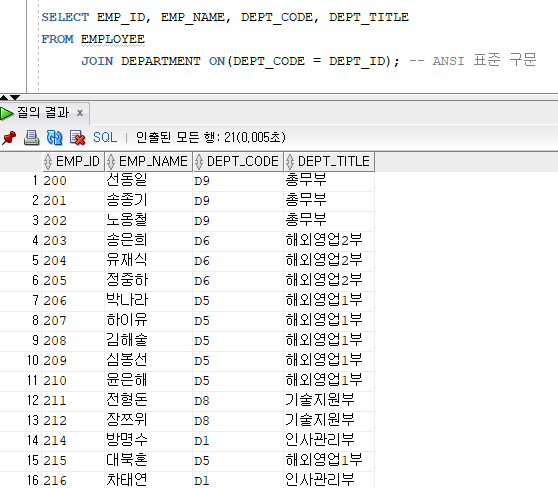Click the refresh icon in the results toolbar
The width and height of the screenshot is (558, 488).
pyautogui.click(x=54, y=138)
